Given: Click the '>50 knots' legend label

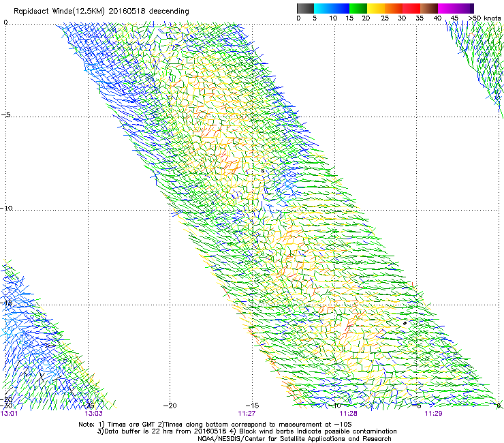Looking at the screenshot, I should [x=484, y=18].
